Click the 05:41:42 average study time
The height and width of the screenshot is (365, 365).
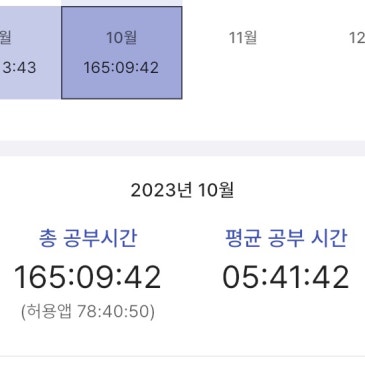click(286, 277)
